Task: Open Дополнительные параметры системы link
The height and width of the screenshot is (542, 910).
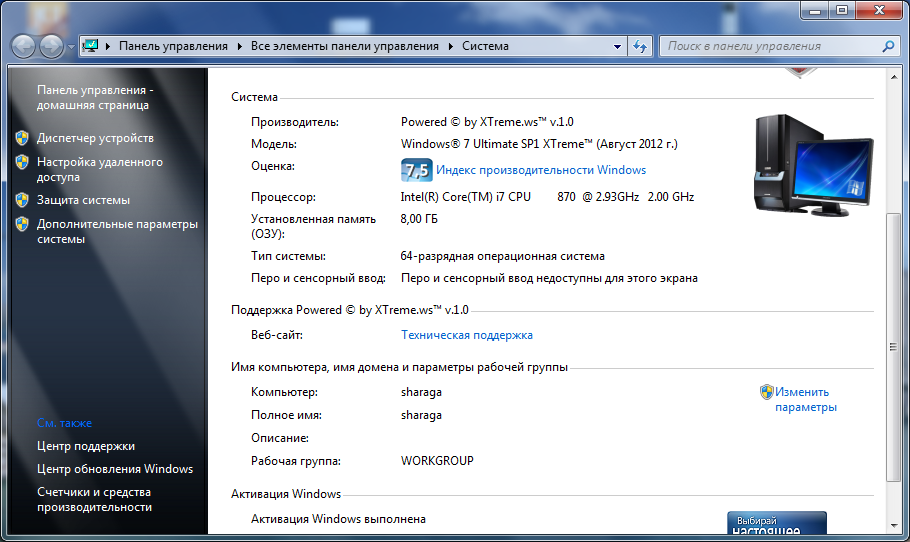Action: [117, 232]
